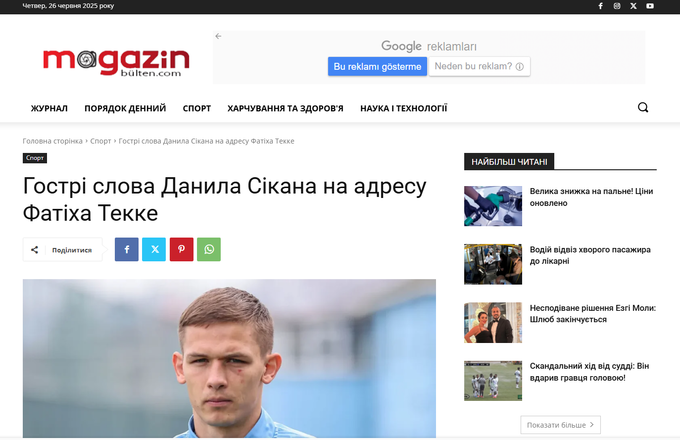The width and height of the screenshot is (680, 440).
Task: Click the 'Bu reklamı gösterme' button
Action: click(377, 66)
